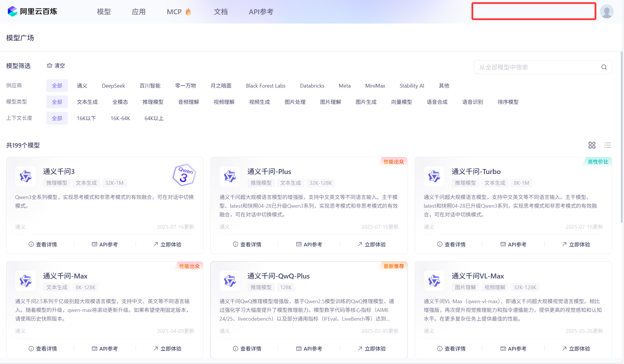Screen dimensions: 624x364
Task: Select 全部 in 供应商 filter row
Action: 57,86
